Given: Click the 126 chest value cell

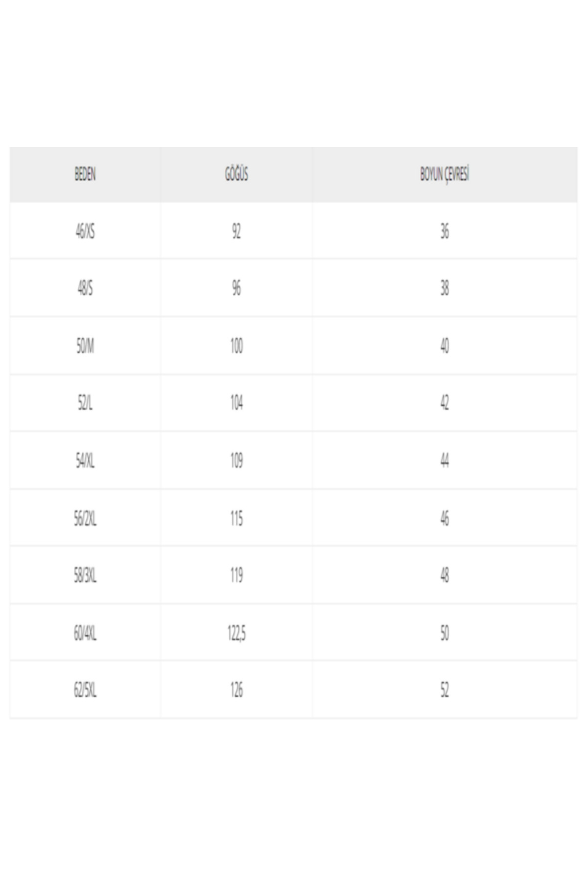Looking at the screenshot, I should pos(237,690).
